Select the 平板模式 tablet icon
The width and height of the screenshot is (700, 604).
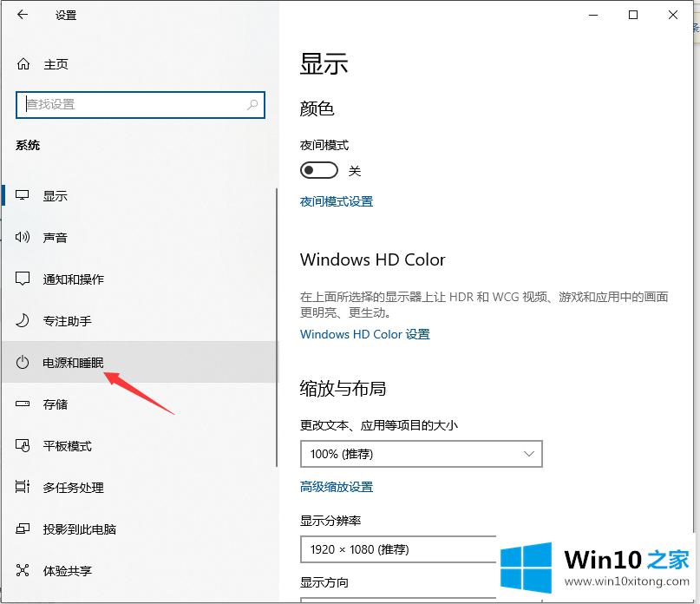click(x=23, y=445)
